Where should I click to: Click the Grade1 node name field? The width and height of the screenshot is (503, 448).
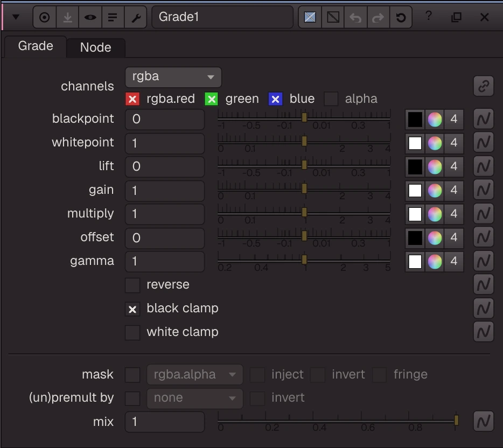coord(222,17)
